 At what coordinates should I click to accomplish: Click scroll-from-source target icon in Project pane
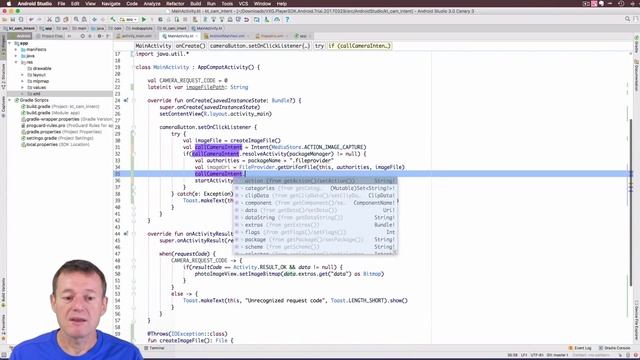tap(82, 36)
